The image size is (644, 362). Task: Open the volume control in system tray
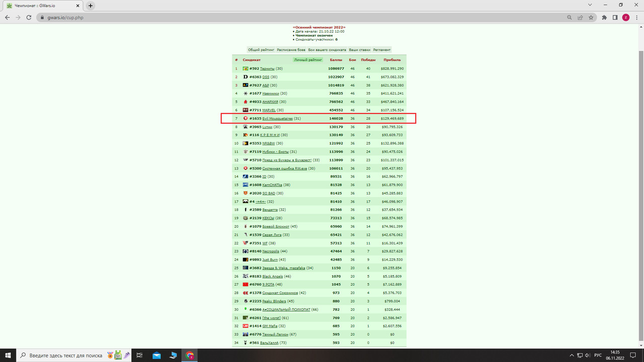tap(588, 355)
